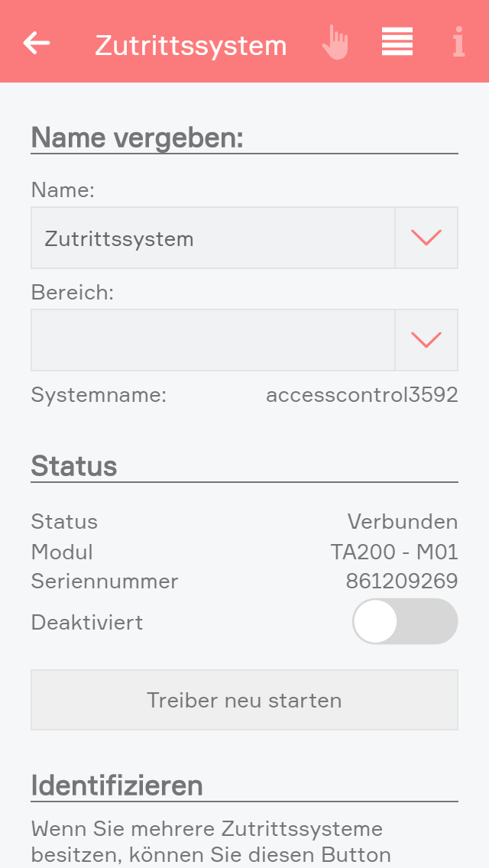
Task: Toggle the Deaktiviert switch
Action: tap(404, 621)
